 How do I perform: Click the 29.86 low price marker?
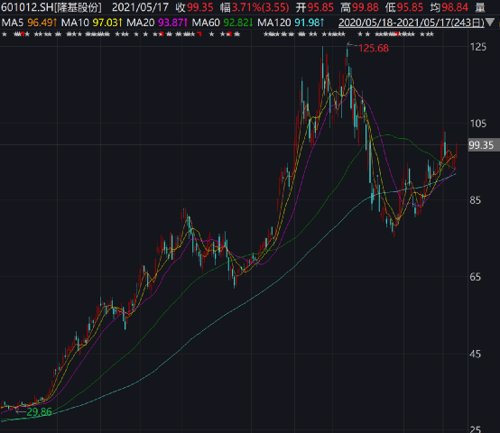point(39,412)
